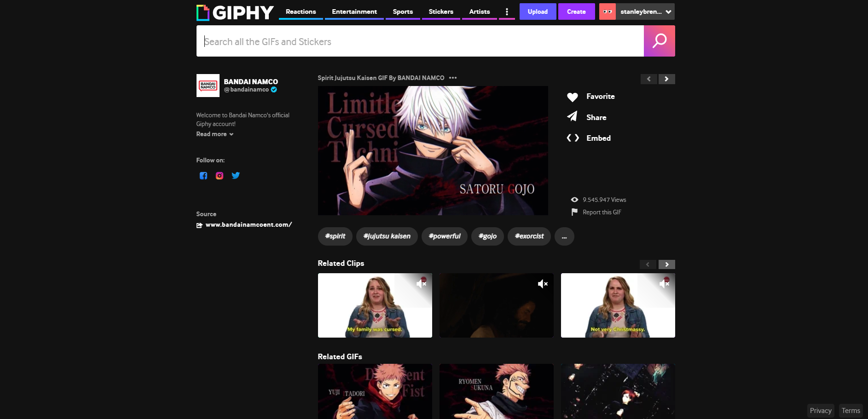
Task: Open the BANDAI NAMCO channel name link
Action: click(x=251, y=81)
